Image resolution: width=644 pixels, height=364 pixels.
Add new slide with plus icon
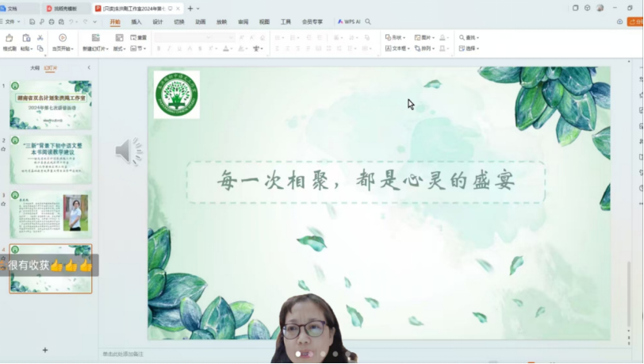coord(45,350)
